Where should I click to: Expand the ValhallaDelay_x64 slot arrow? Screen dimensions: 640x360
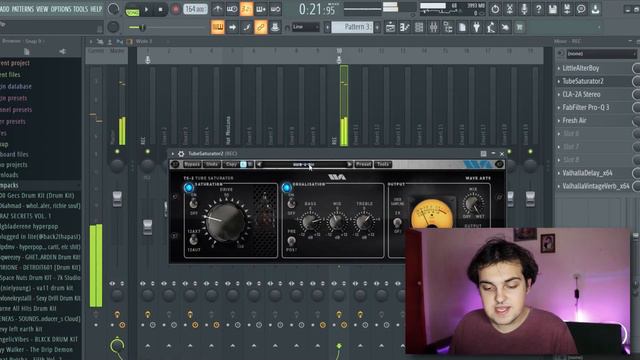tap(558, 173)
